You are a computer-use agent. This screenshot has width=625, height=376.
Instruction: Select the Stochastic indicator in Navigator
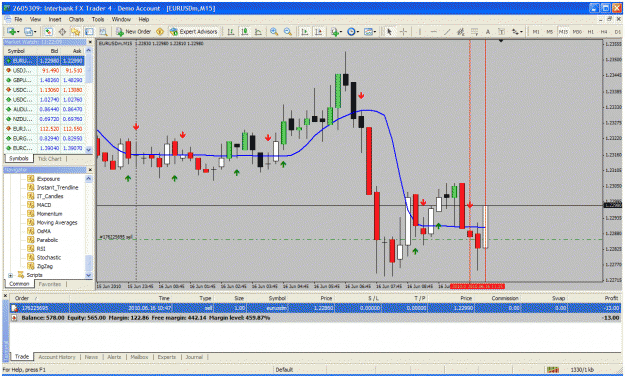[x=49, y=258]
